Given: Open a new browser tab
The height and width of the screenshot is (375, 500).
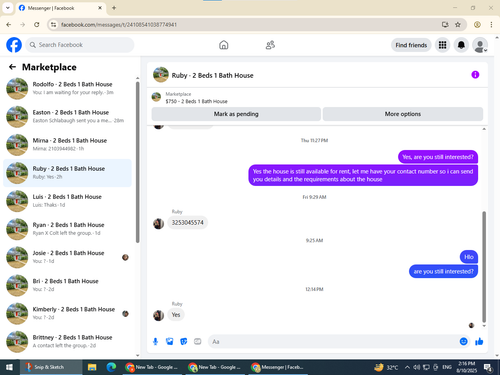Looking at the screenshot, I should pyautogui.click(x=114, y=8).
